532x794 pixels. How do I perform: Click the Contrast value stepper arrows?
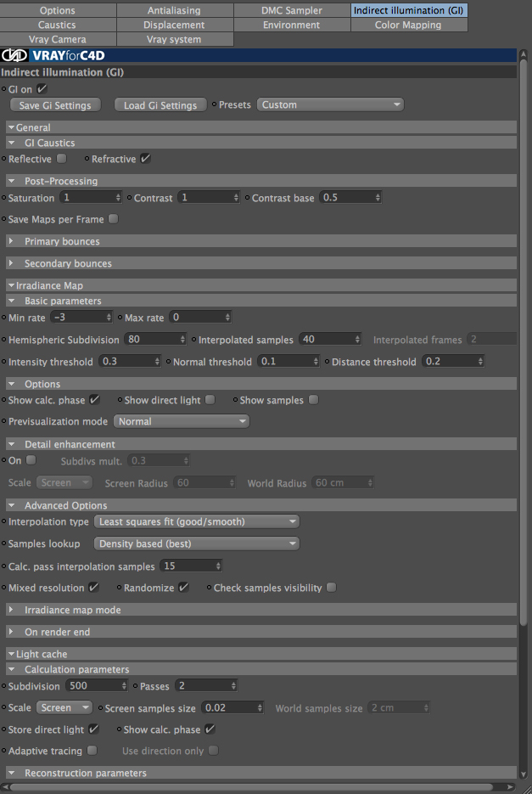coord(236,198)
